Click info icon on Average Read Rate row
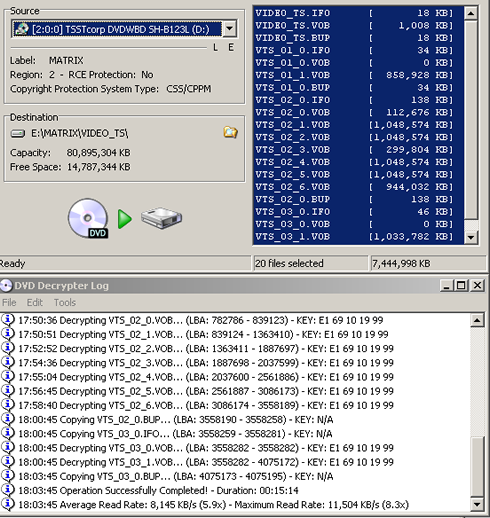The image size is (490, 518). pyautogui.click(x=8, y=504)
